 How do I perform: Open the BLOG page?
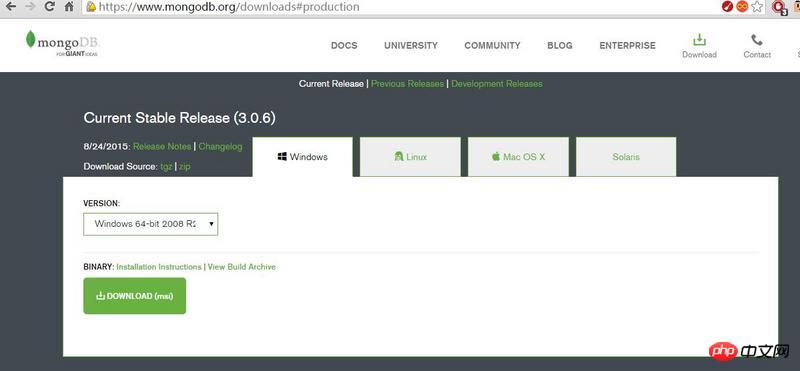(x=560, y=45)
